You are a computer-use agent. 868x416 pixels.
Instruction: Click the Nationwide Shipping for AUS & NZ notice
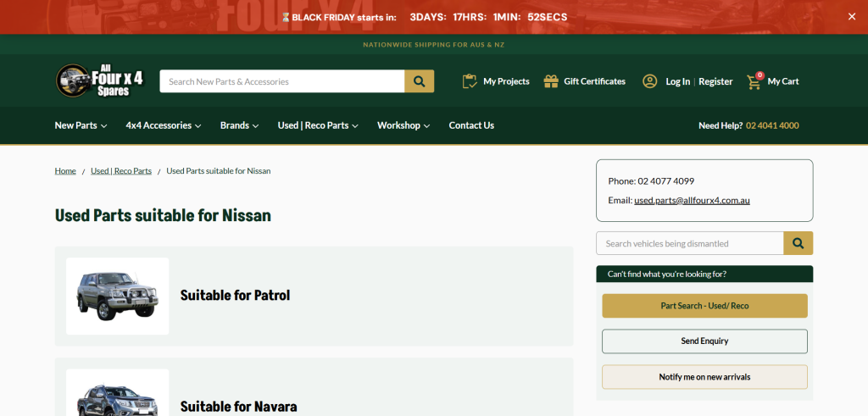[x=433, y=45]
